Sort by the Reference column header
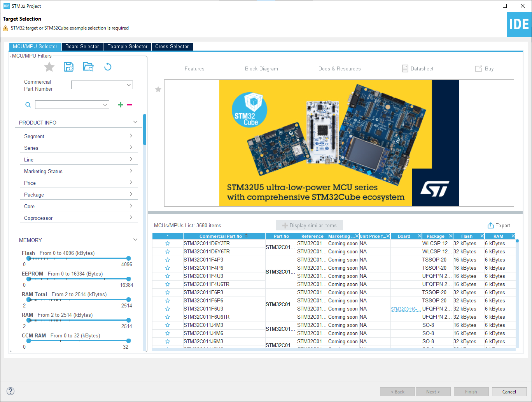 point(312,236)
